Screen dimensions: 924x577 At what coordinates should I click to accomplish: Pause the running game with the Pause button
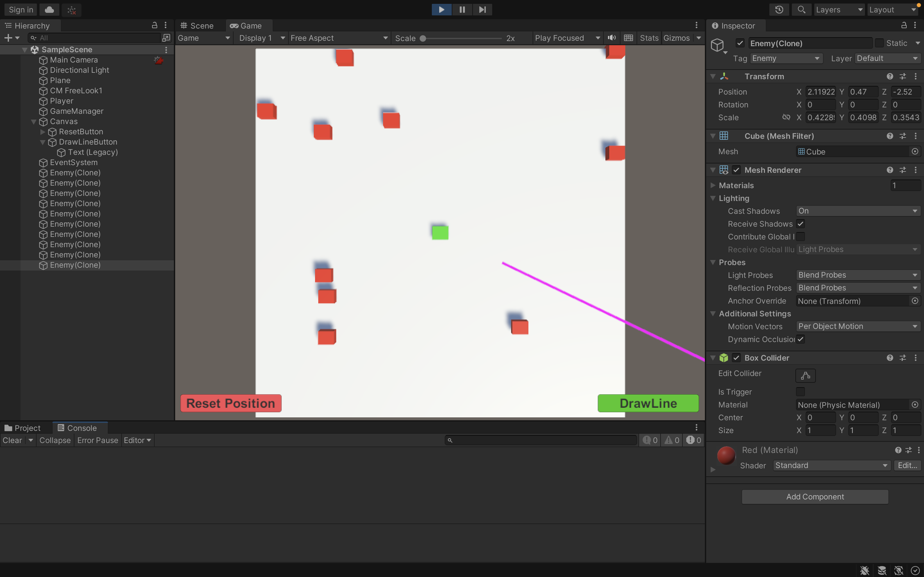coord(462,10)
